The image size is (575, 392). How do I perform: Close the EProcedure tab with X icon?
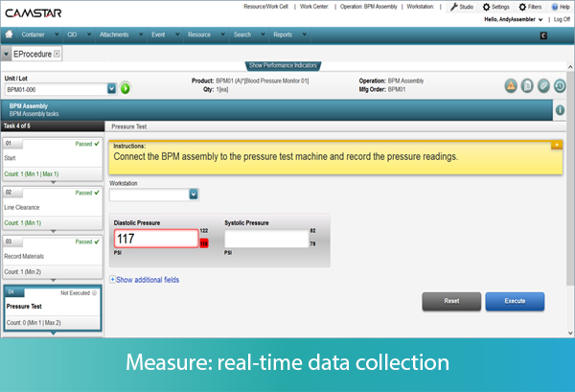pyautogui.click(x=57, y=54)
